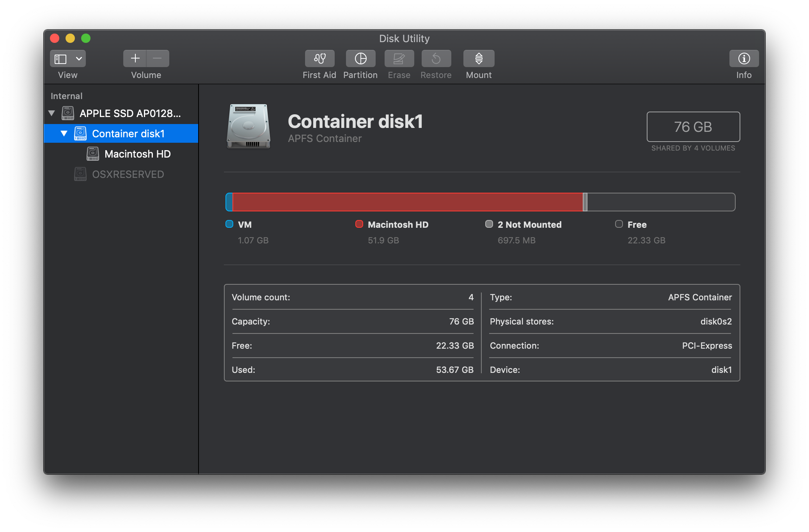
Task: Remove volume with the minus button
Action: click(158, 59)
